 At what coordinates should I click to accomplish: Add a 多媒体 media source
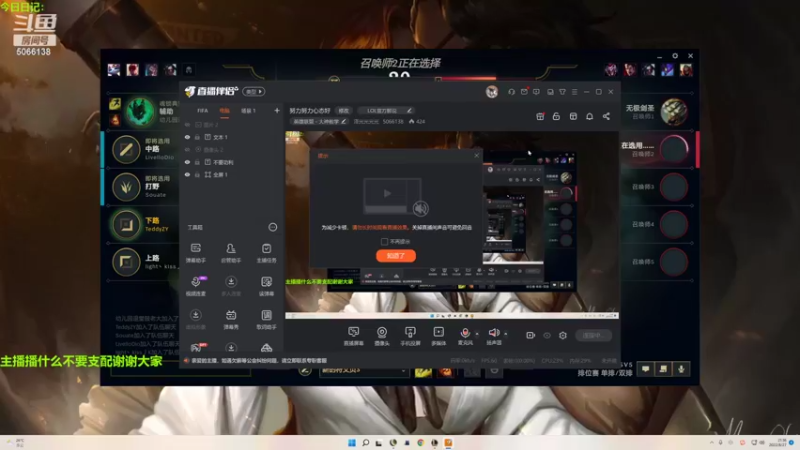coord(438,336)
